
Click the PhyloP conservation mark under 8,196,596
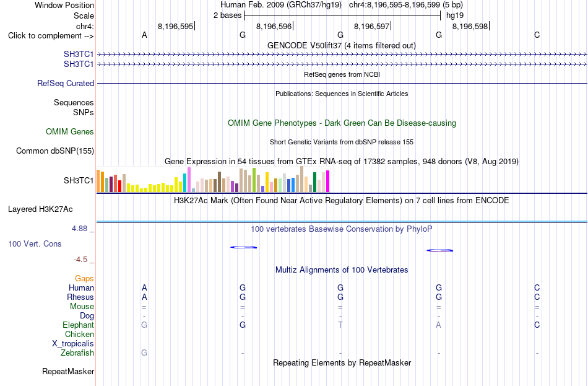click(x=243, y=247)
